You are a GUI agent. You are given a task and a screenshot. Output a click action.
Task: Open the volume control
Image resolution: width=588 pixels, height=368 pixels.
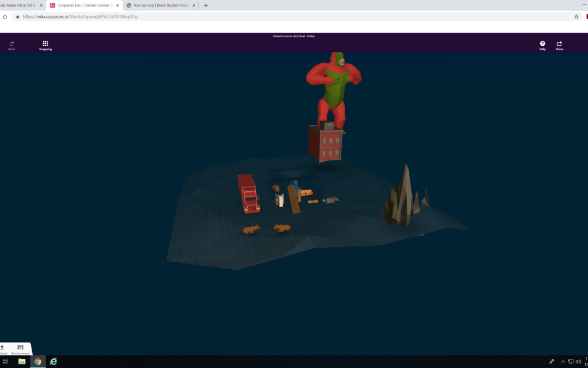[579, 361]
